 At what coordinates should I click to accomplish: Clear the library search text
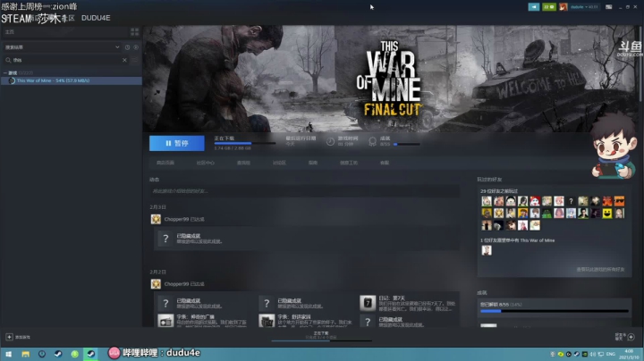point(124,60)
